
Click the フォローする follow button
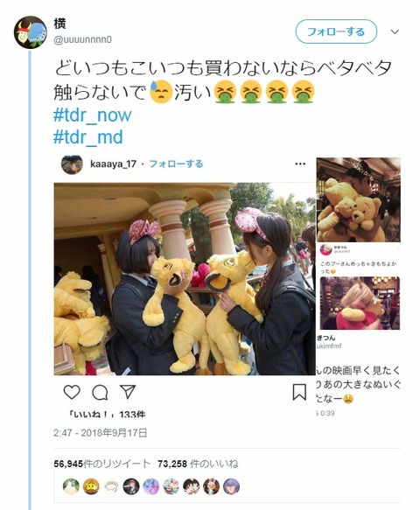tap(336, 31)
